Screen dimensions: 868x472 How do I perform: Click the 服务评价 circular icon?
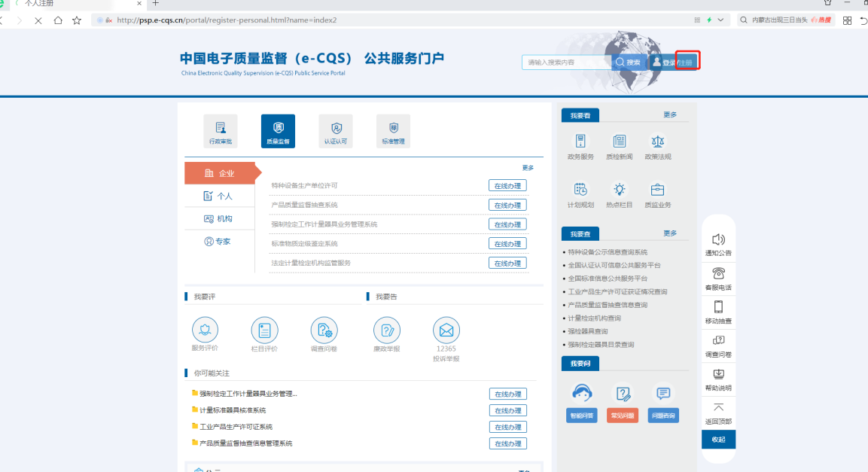205,330
